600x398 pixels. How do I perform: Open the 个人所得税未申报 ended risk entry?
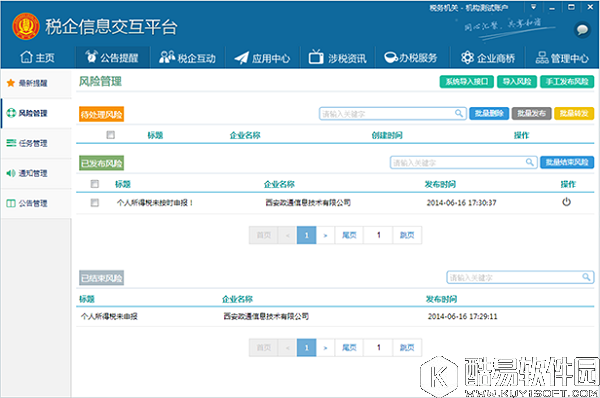(x=109, y=316)
